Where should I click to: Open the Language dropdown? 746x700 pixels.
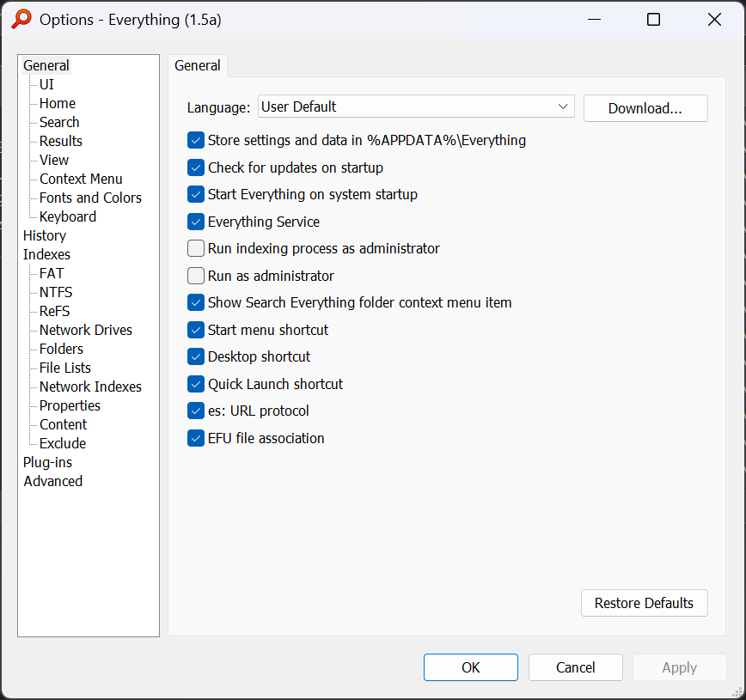(x=416, y=107)
